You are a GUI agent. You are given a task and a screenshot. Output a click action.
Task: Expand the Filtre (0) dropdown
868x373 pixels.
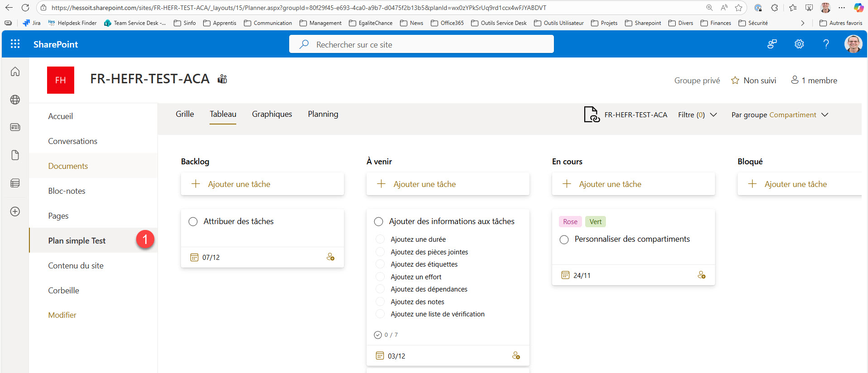[x=697, y=115]
